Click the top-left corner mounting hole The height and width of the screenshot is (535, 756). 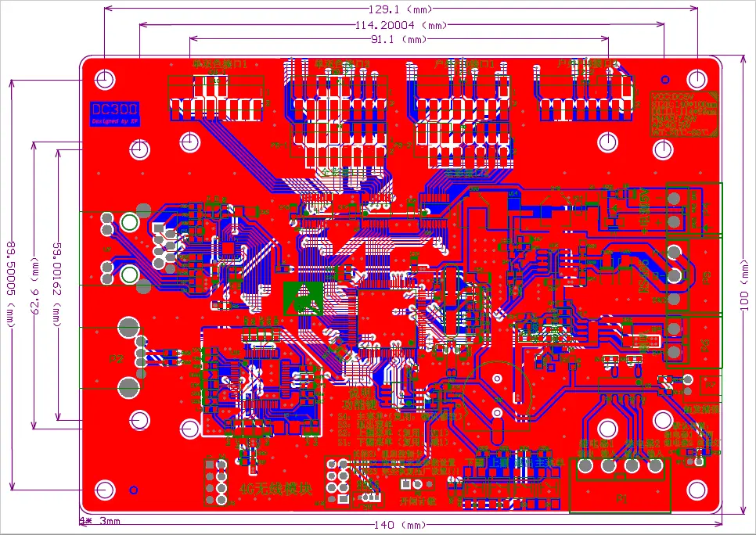click(x=105, y=79)
